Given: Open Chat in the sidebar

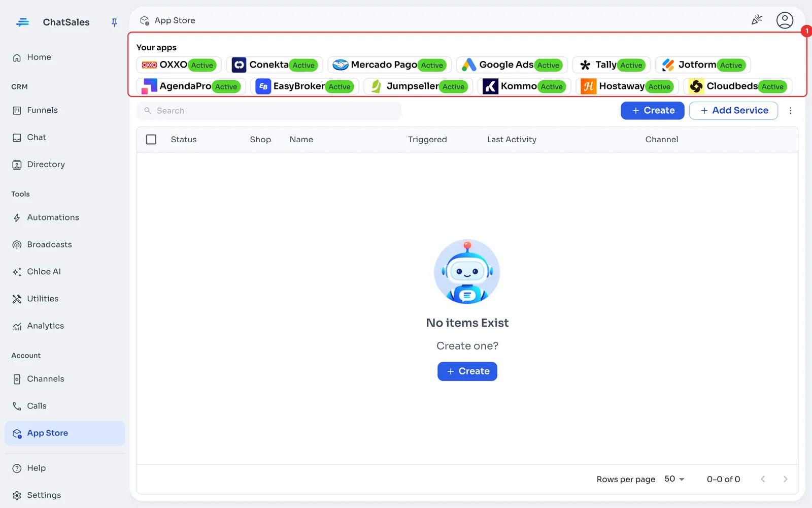Looking at the screenshot, I should coord(65,137).
